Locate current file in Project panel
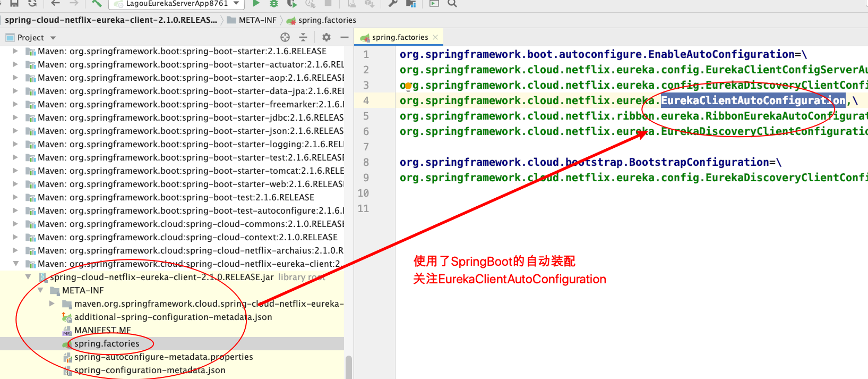868x379 pixels. (x=285, y=37)
